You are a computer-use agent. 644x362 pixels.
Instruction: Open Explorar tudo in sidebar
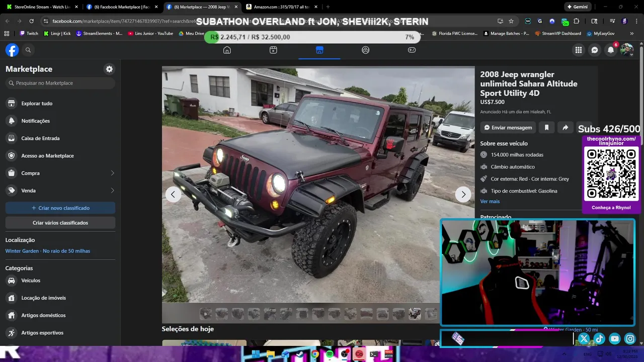(x=60, y=104)
